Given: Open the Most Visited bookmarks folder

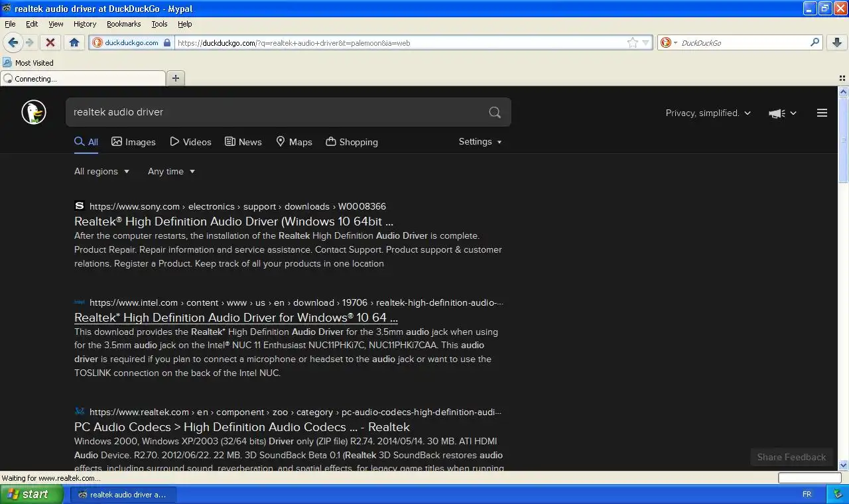Looking at the screenshot, I should pyautogui.click(x=29, y=63).
